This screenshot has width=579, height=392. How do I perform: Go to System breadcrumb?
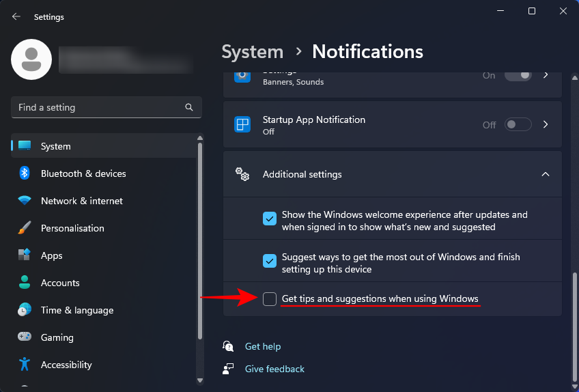[252, 51]
